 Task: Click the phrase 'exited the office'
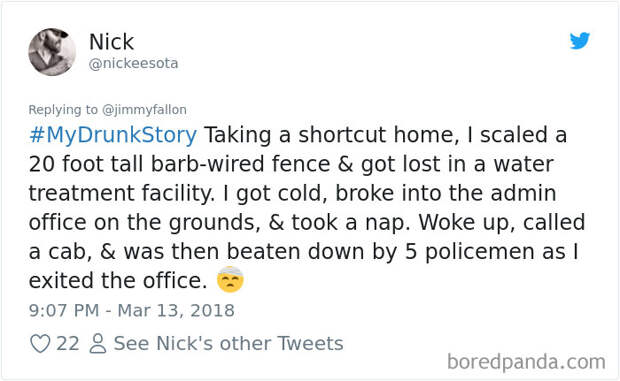coord(118,281)
